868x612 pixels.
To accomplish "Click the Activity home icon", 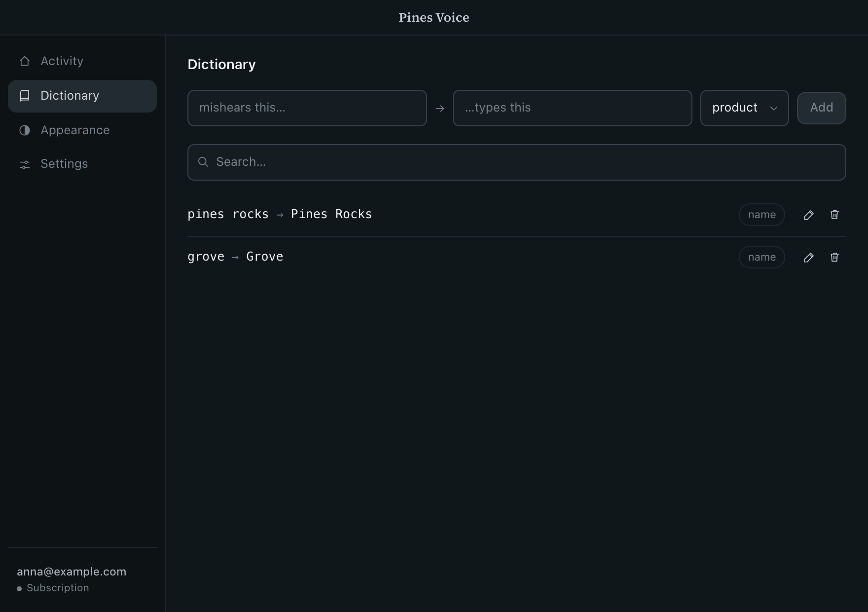I will pos(25,61).
